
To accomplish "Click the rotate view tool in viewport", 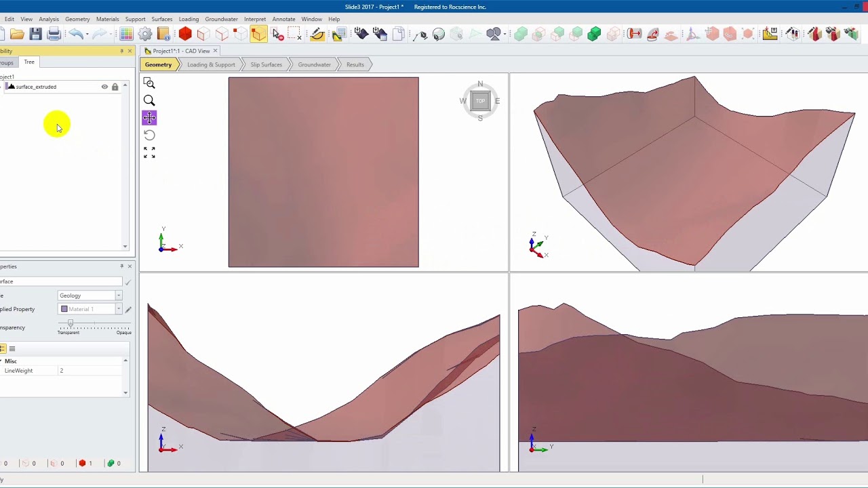I will click(149, 135).
